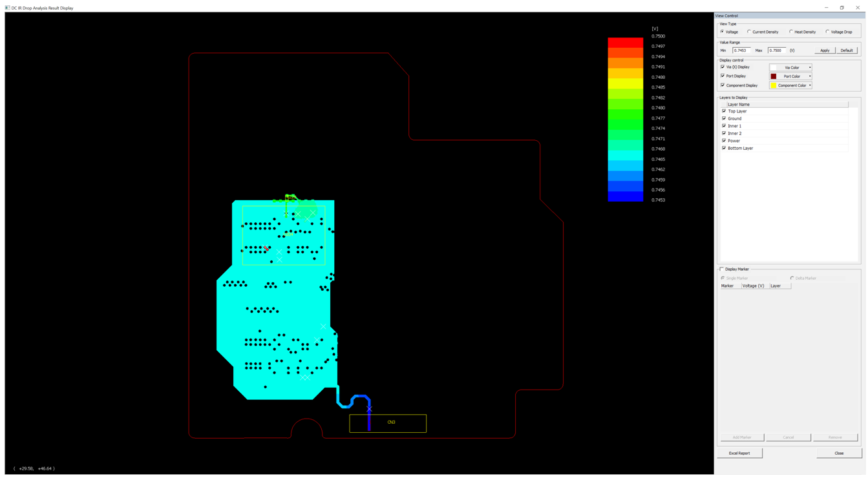Click the Min value range field
The width and height of the screenshot is (868, 480).
tap(741, 50)
